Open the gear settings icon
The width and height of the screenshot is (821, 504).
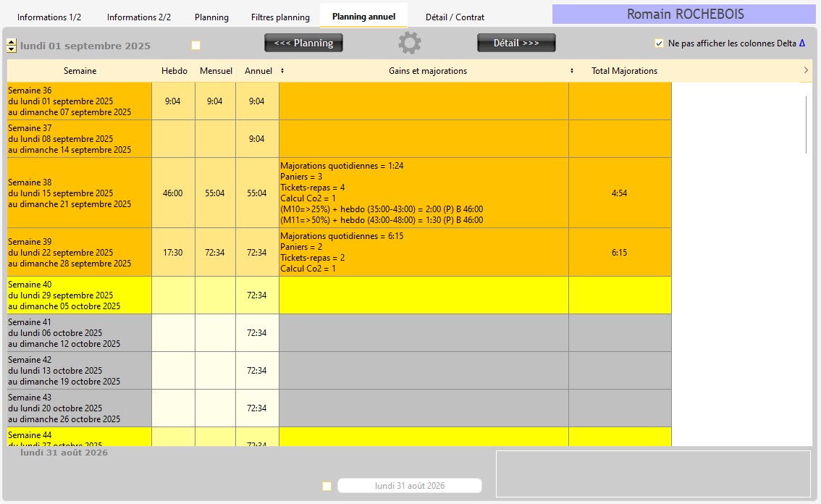[x=409, y=43]
